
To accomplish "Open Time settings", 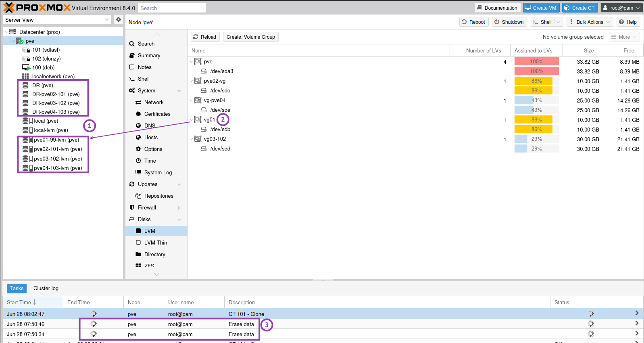I will (150, 161).
